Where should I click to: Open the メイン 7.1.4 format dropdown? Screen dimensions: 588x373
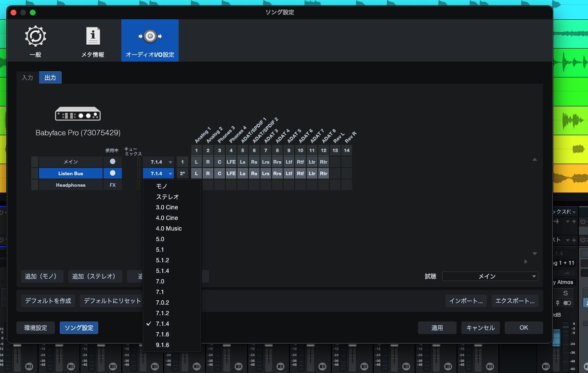tap(158, 162)
